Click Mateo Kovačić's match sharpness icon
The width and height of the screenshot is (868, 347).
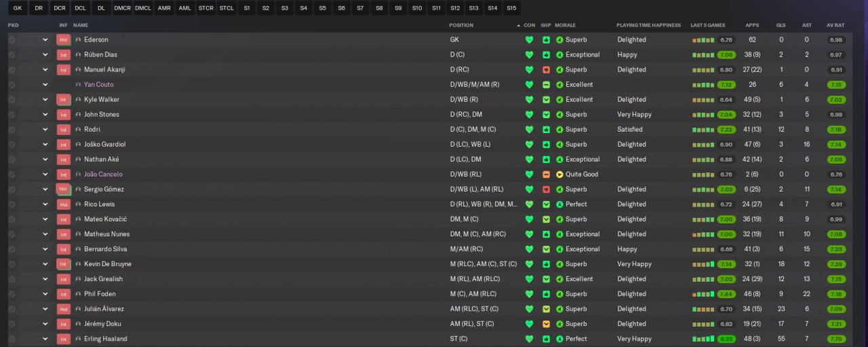546,219
